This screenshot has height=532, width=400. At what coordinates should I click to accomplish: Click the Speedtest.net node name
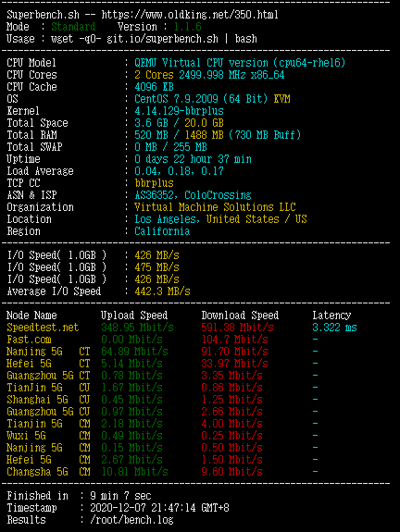[x=43, y=328]
